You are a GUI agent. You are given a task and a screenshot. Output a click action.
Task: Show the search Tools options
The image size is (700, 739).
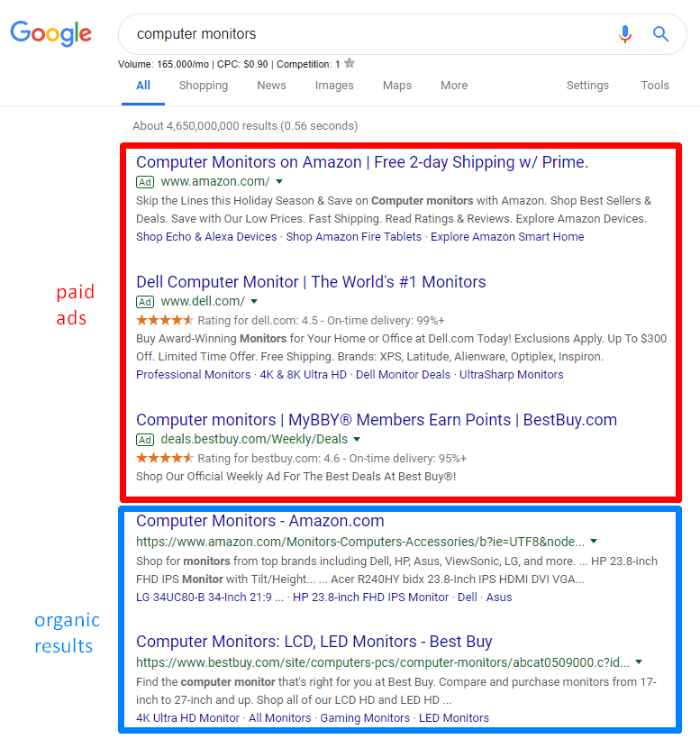pyautogui.click(x=655, y=86)
